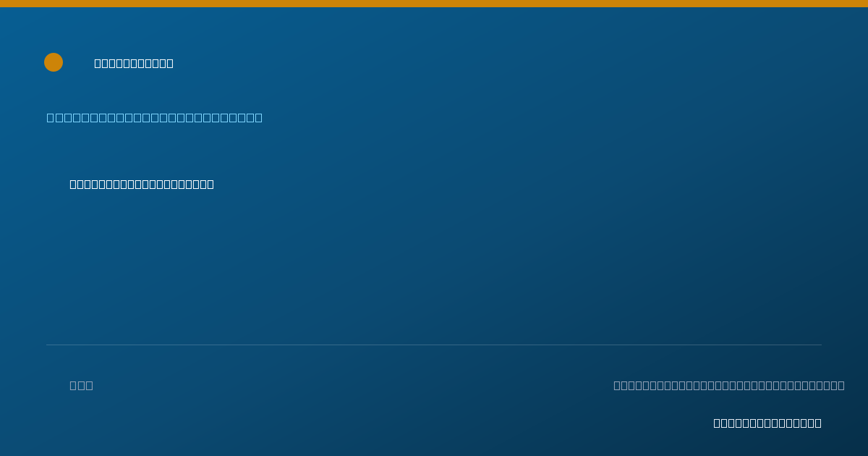Select the light-blue subtitle text line
This screenshot has height=456, width=868.
point(155,117)
